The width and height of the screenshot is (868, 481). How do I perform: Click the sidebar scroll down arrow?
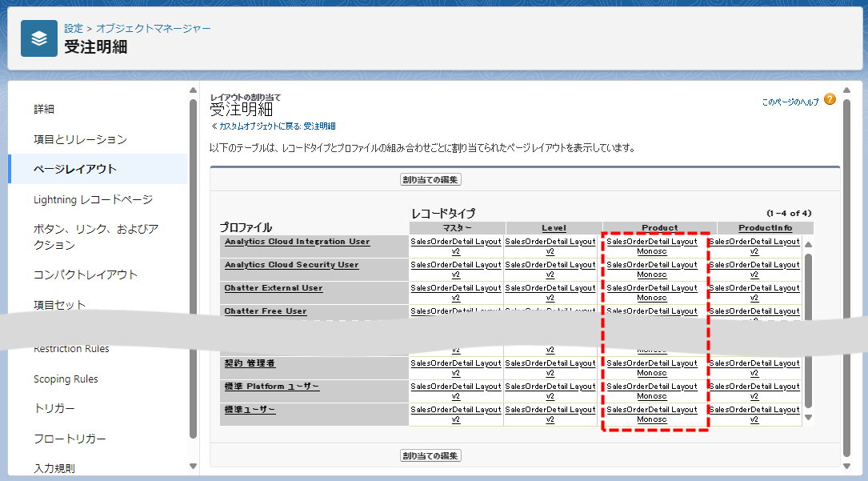click(x=193, y=466)
